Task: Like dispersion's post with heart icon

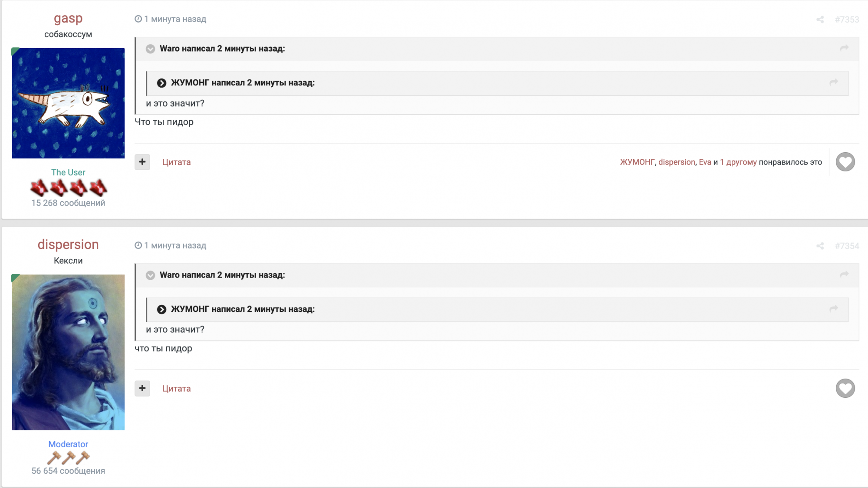Action: (x=845, y=388)
